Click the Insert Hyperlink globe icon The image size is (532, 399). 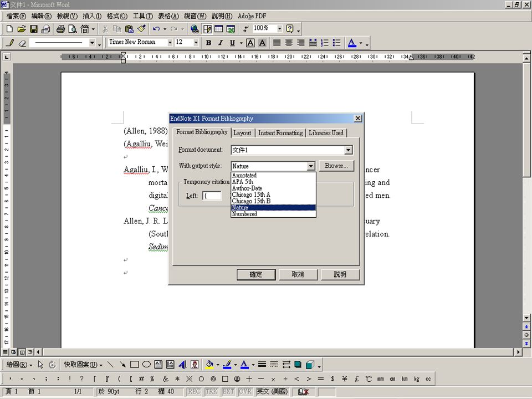[x=195, y=29]
